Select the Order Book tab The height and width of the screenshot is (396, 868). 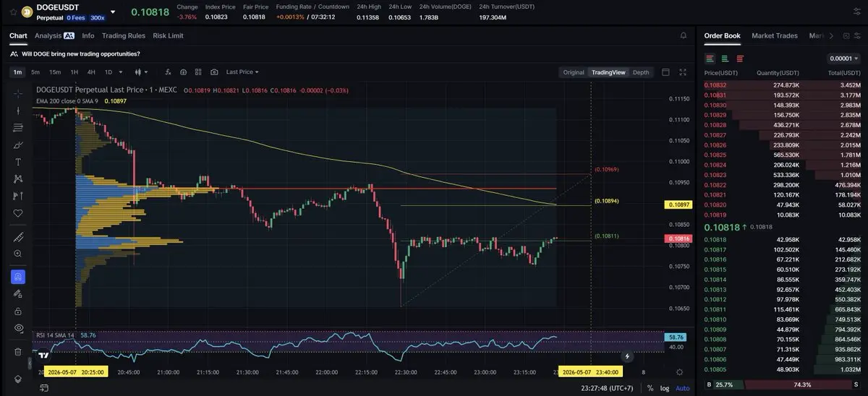(723, 35)
